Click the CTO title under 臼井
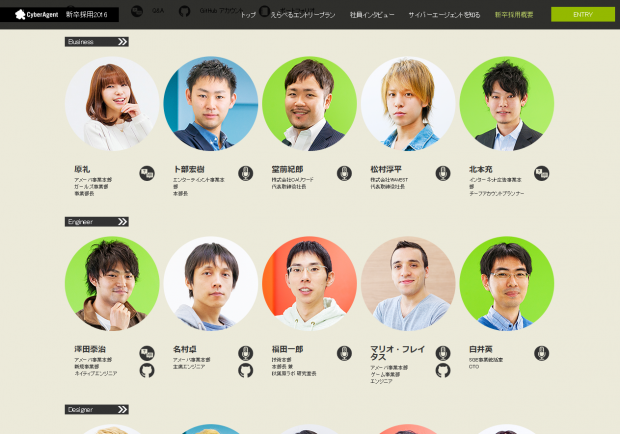This screenshot has width=620, height=434. (474, 366)
